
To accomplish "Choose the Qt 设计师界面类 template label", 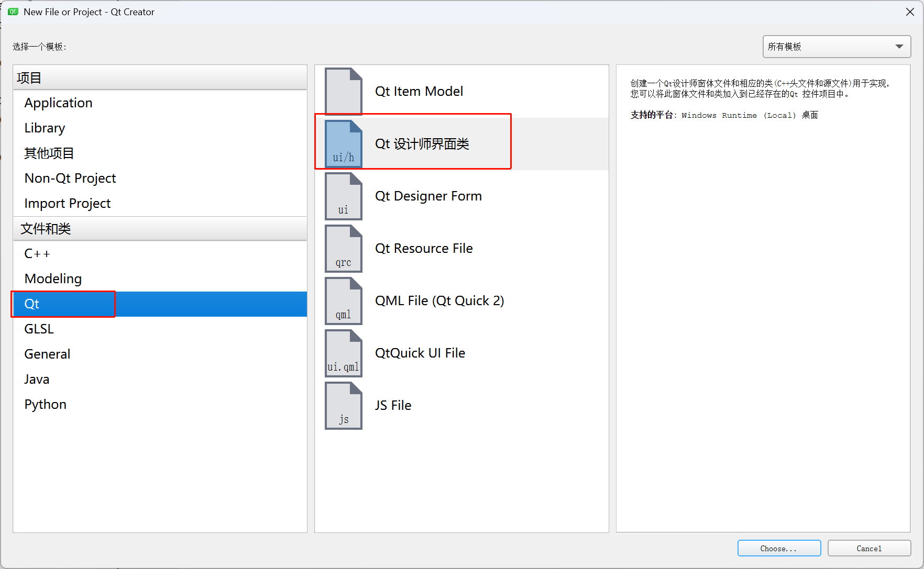I will coord(422,144).
